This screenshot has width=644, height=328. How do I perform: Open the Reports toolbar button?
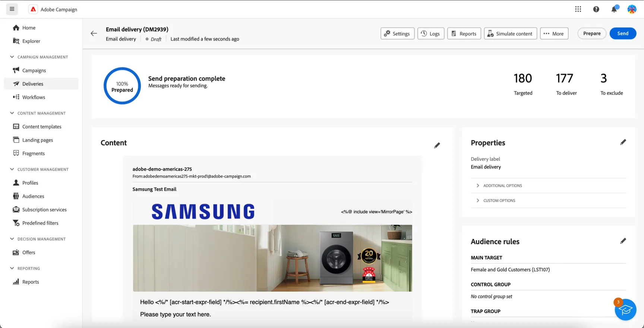(464, 34)
